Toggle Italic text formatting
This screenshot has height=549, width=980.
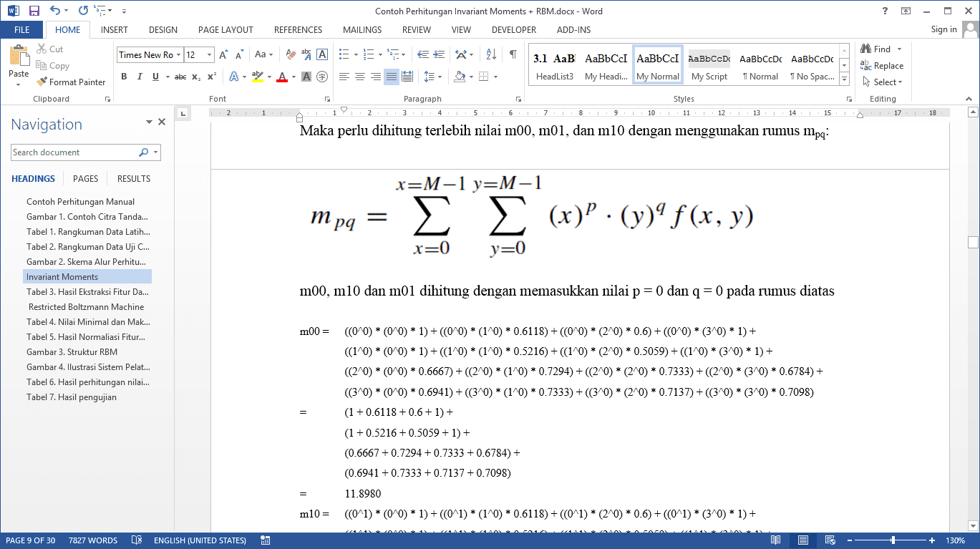[x=140, y=77]
